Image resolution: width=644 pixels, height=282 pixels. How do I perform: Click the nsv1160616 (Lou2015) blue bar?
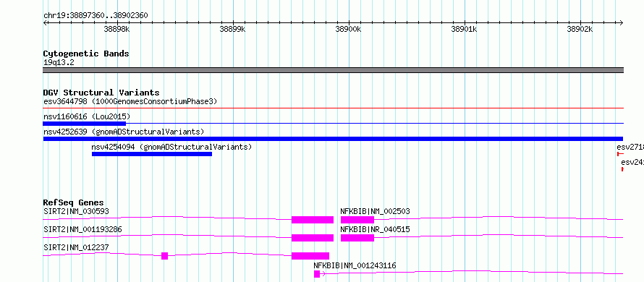pos(84,123)
